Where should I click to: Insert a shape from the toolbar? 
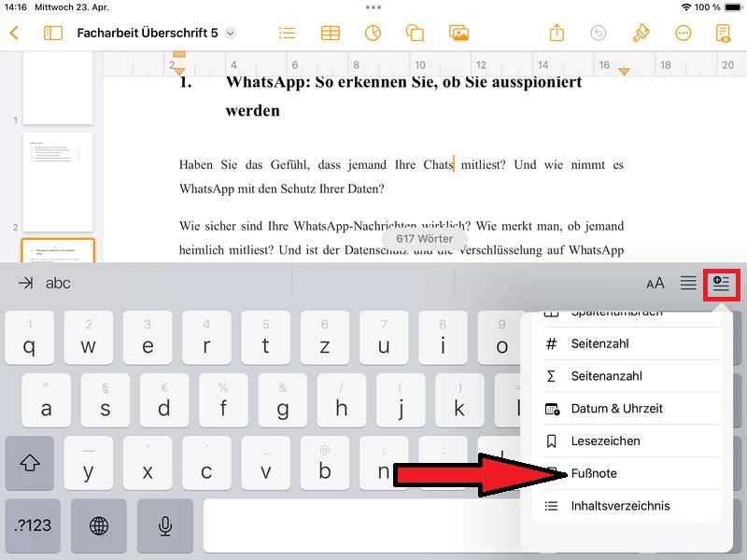pos(415,33)
